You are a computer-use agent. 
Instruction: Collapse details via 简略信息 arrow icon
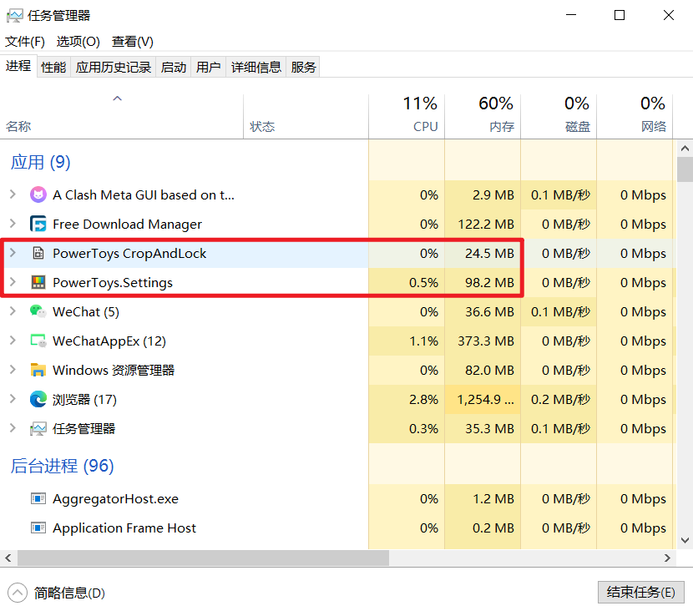coord(18,593)
